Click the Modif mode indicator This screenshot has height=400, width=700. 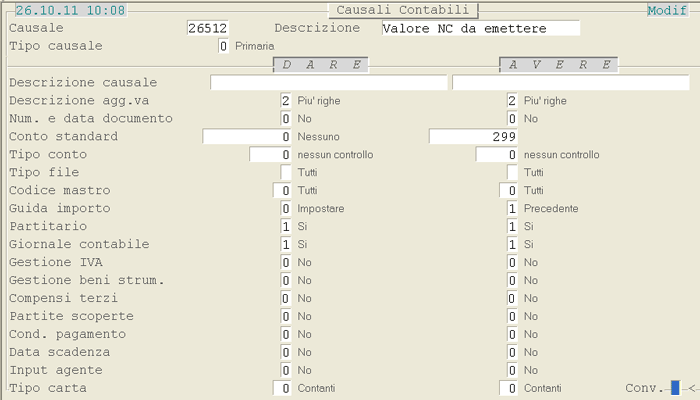pos(666,10)
